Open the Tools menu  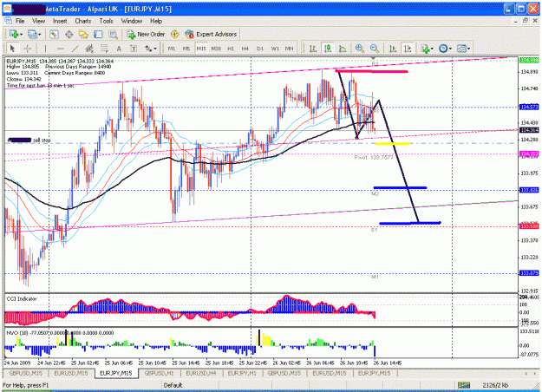click(x=106, y=21)
